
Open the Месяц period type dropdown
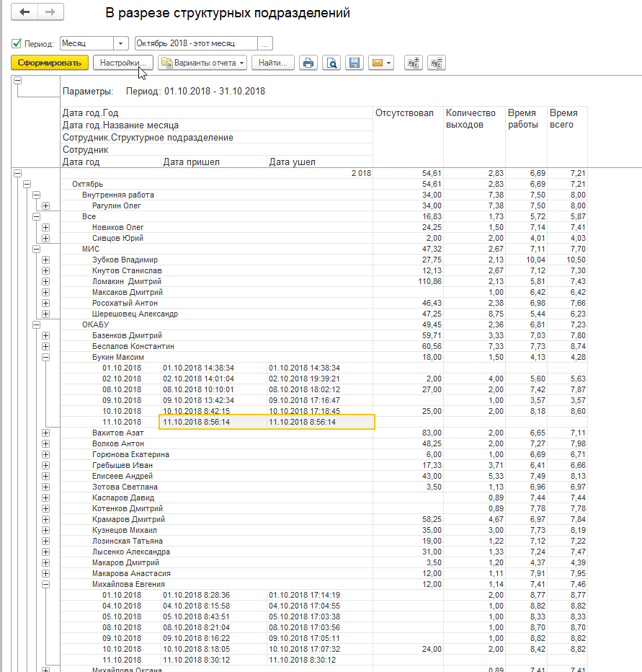coord(122,44)
